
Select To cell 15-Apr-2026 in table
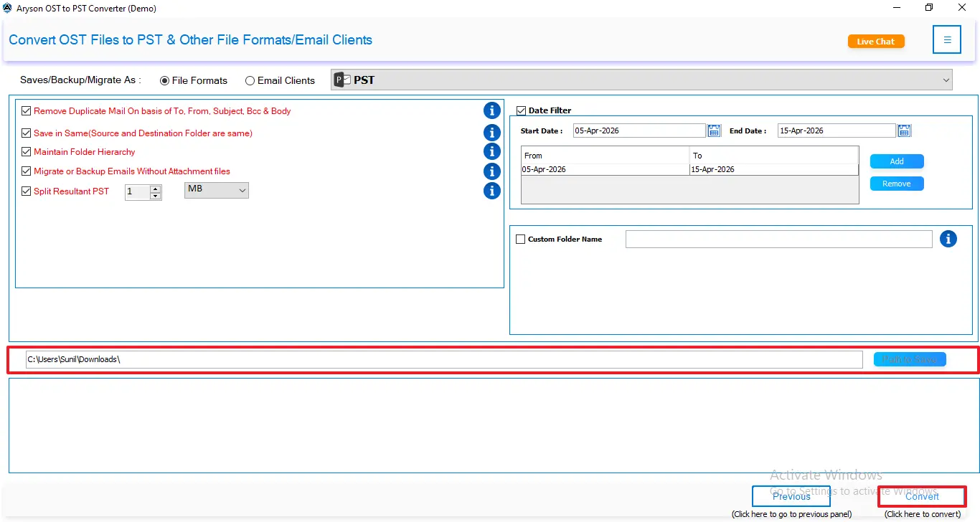tap(773, 169)
